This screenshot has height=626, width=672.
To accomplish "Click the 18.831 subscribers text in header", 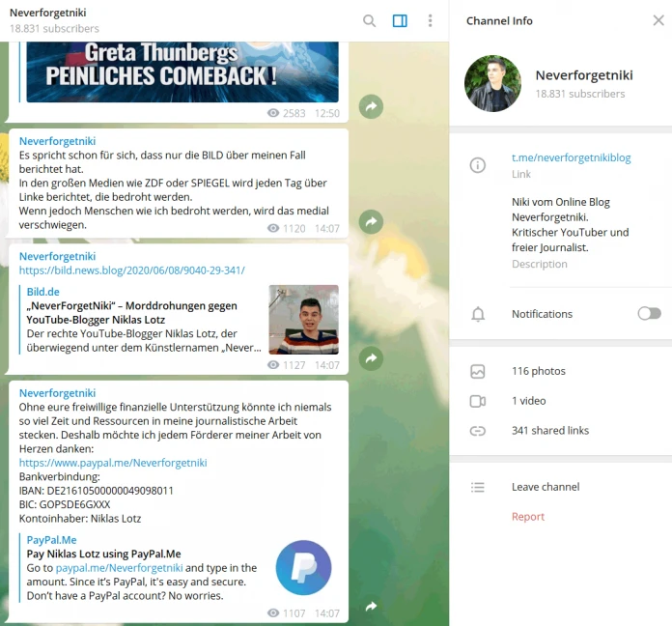I will (x=54, y=29).
